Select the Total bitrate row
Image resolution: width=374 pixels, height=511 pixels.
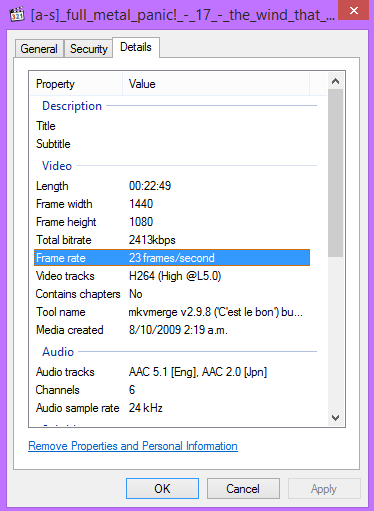tap(172, 240)
